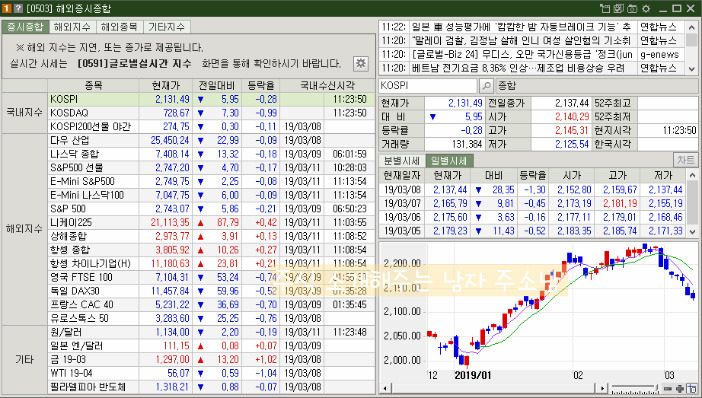Screen dimensions: 702x398
Task: Select the S&P 500 row
Action: [211, 209]
